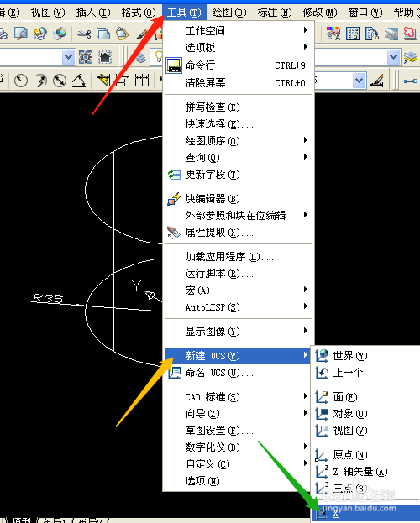Choose 更新字段 menu entry
Image resolution: width=420 pixels, height=523 pixels.
[x=239, y=174]
